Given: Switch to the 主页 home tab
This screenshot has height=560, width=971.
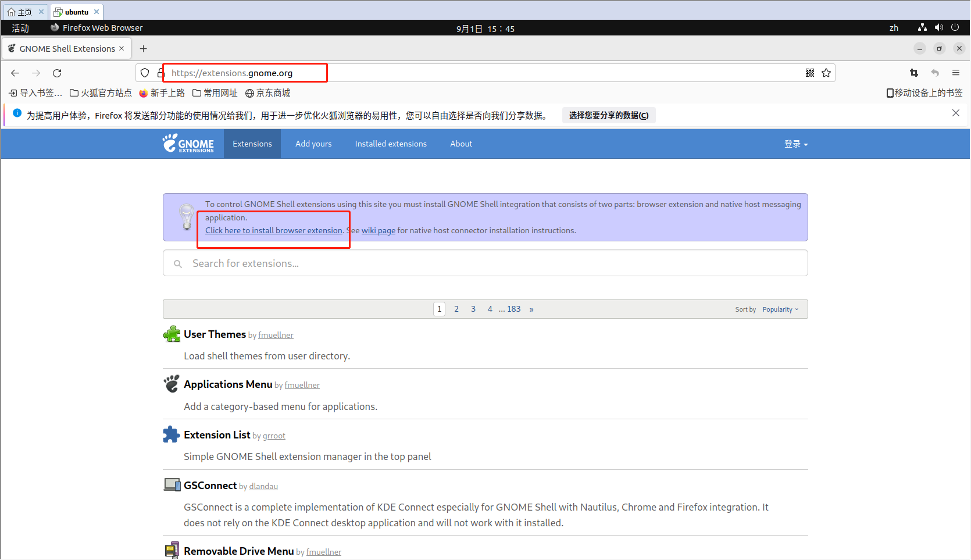Looking at the screenshot, I should [x=25, y=12].
